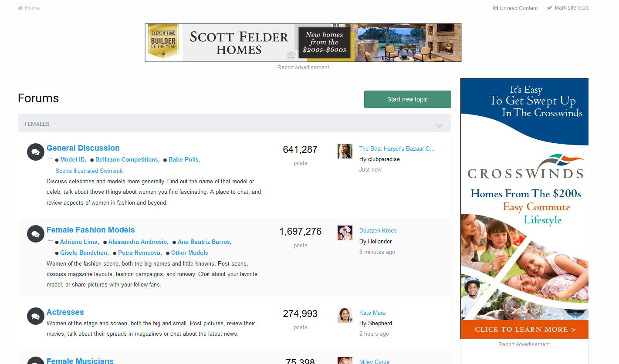
Task: Click the Female Fashion Models bubble icon
Action: pyautogui.click(x=36, y=234)
